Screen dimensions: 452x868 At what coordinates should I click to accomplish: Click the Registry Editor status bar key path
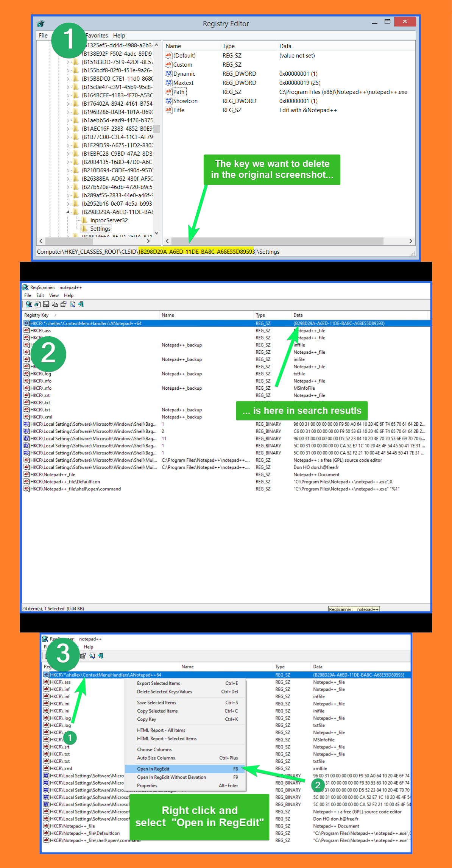point(158,252)
